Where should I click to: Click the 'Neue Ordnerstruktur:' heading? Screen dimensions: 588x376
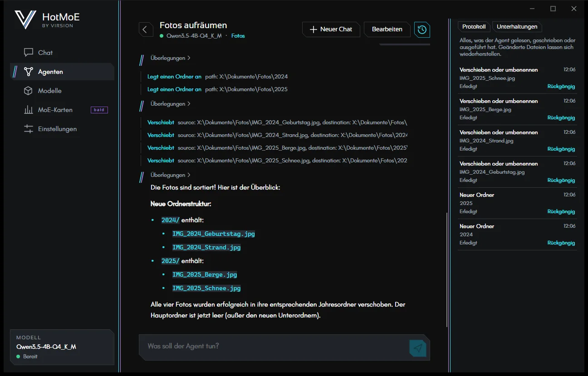pyautogui.click(x=181, y=204)
